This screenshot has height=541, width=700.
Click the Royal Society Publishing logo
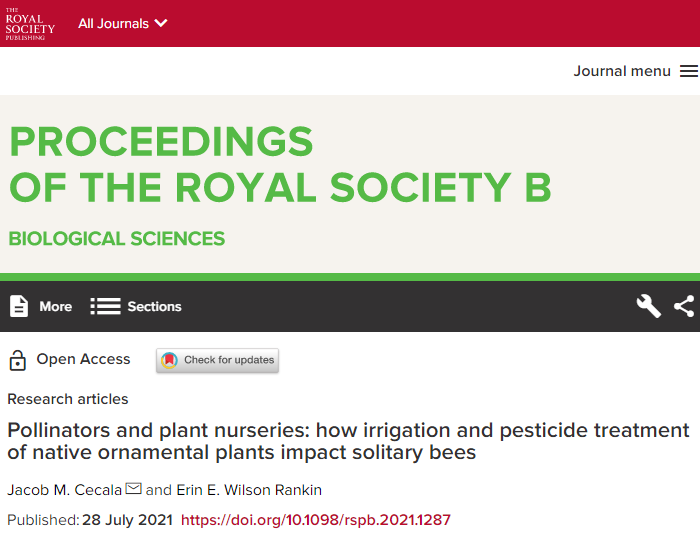point(30,23)
